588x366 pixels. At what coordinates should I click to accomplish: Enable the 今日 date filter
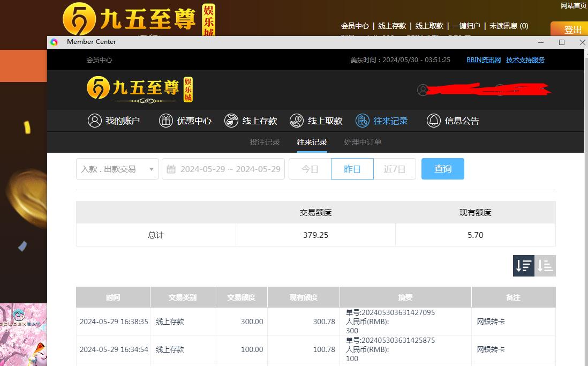[x=310, y=168]
